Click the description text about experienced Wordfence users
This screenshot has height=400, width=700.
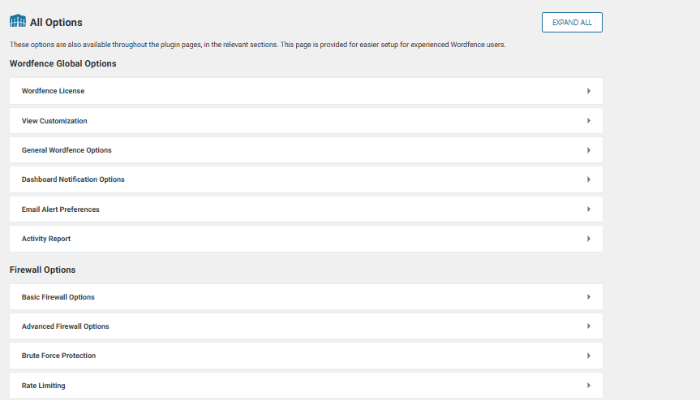(x=258, y=45)
